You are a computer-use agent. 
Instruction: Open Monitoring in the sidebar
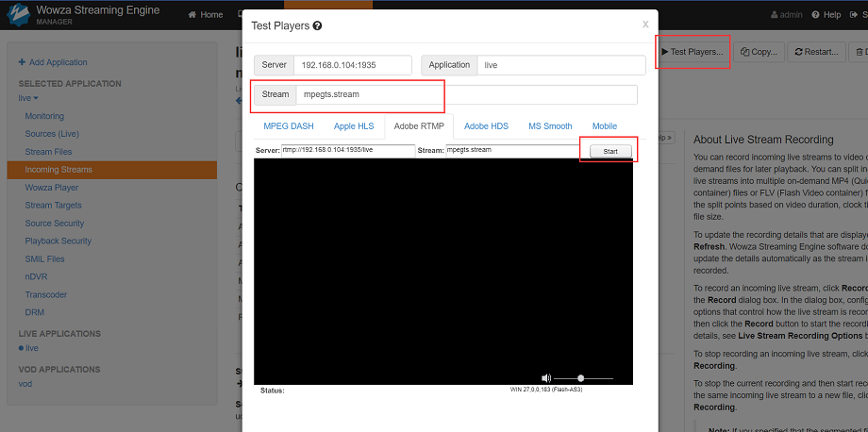44,116
